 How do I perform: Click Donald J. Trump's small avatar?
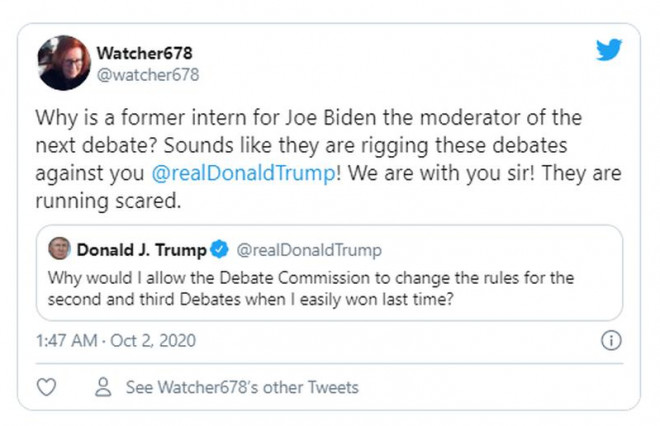click(x=59, y=249)
